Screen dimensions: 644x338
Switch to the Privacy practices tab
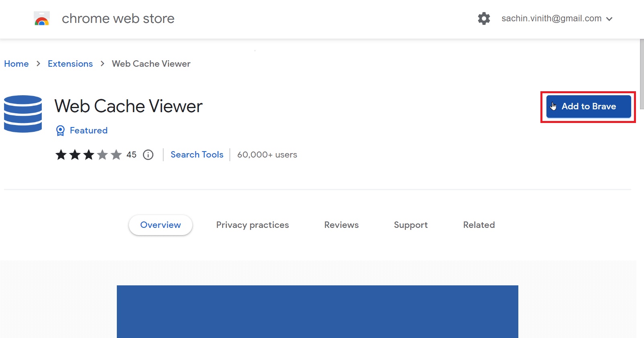coord(253,225)
